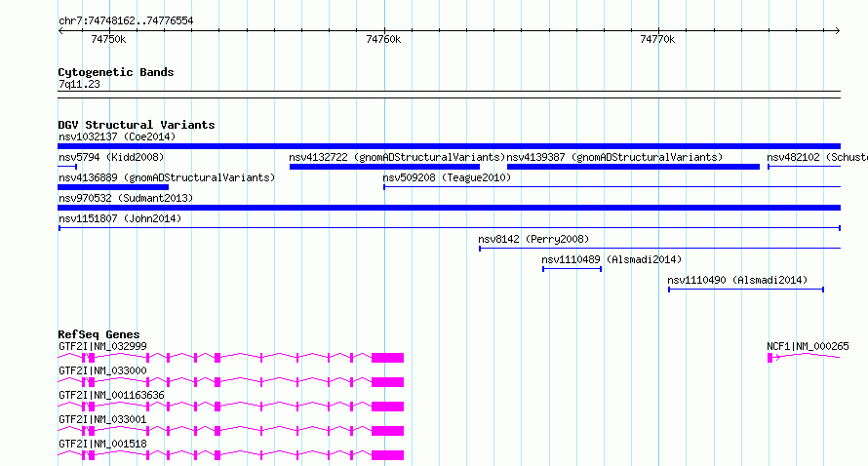This screenshot has width=868, height=466.
Task: Open the NCF1 NM_000265 gene label
Action: point(808,346)
